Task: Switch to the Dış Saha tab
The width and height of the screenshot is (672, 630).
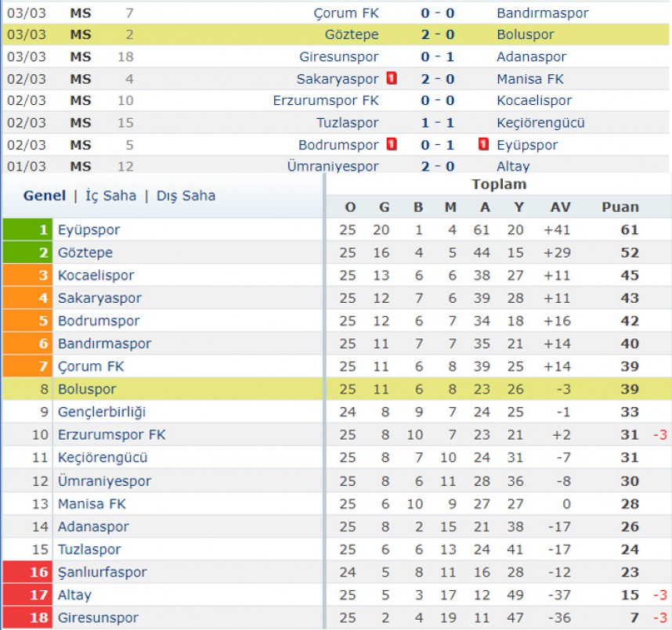Action: click(x=186, y=196)
